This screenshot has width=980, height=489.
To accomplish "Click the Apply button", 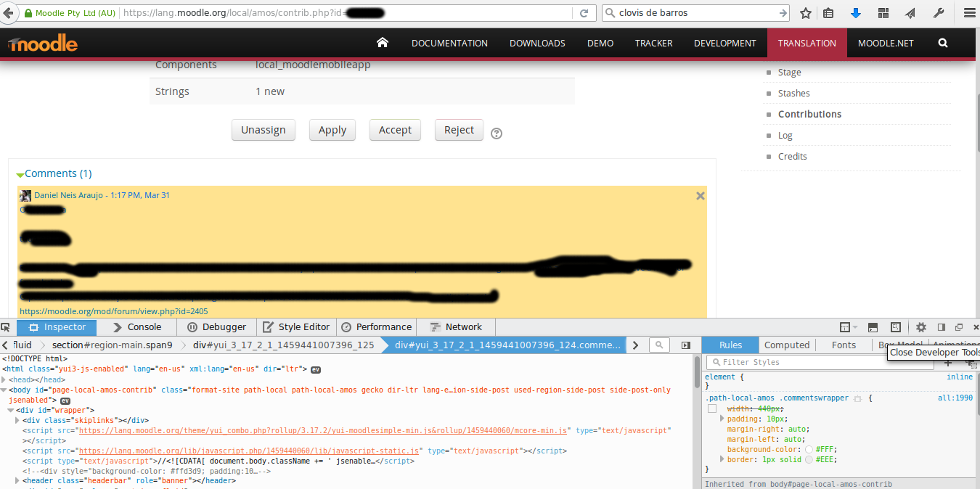I will 332,130.
